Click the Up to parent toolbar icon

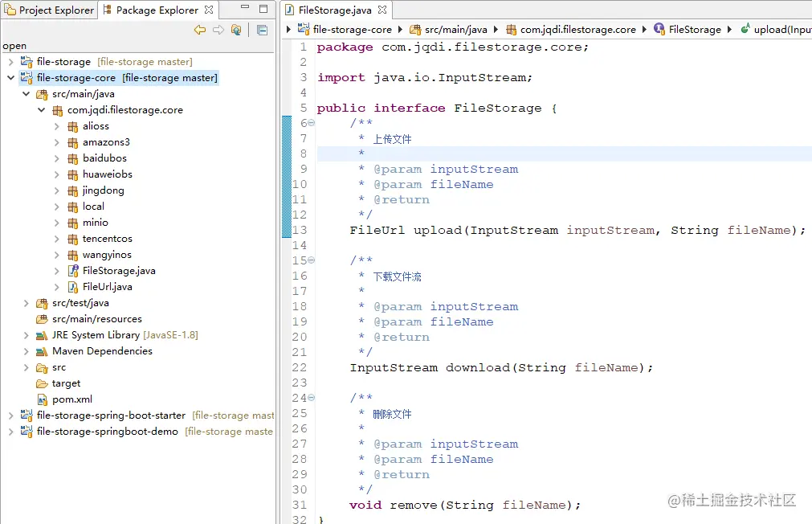pyautogui.click(x=236, y=30)
